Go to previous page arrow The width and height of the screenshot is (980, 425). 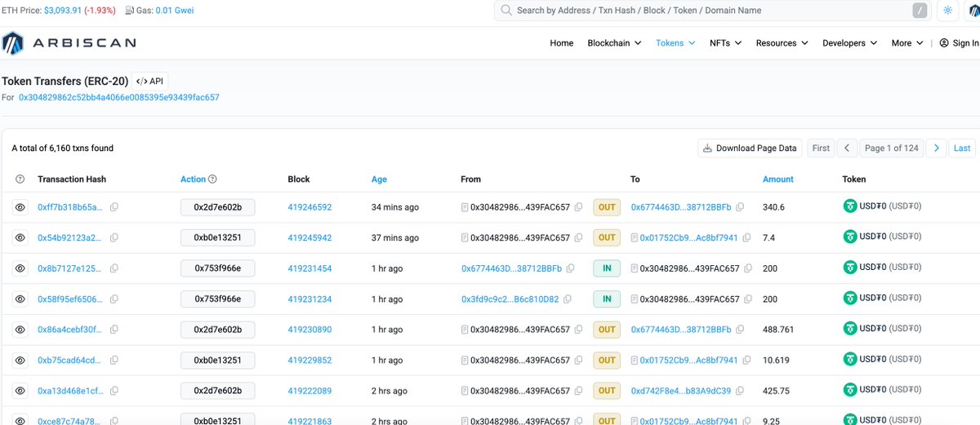click(x=847, y=148)
